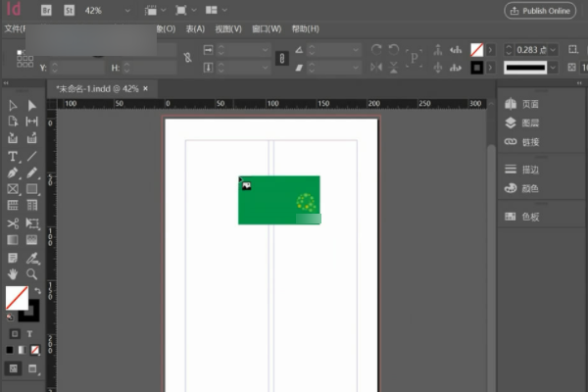Set the reference point grid's top-left point

[19, 51]
